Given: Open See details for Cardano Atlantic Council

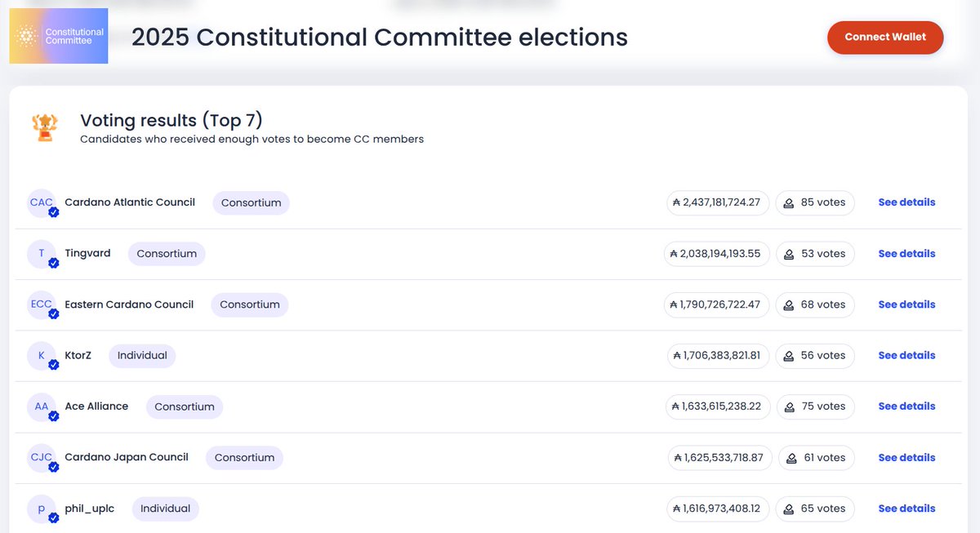Looking at the screenshot, I should pyautogui.click(x=906, y=202).
